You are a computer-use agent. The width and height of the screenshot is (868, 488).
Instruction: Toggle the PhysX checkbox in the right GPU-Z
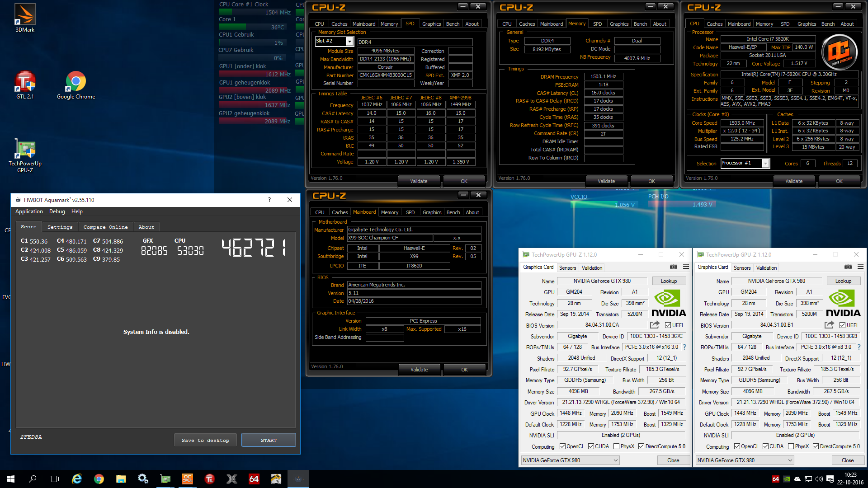791,446
